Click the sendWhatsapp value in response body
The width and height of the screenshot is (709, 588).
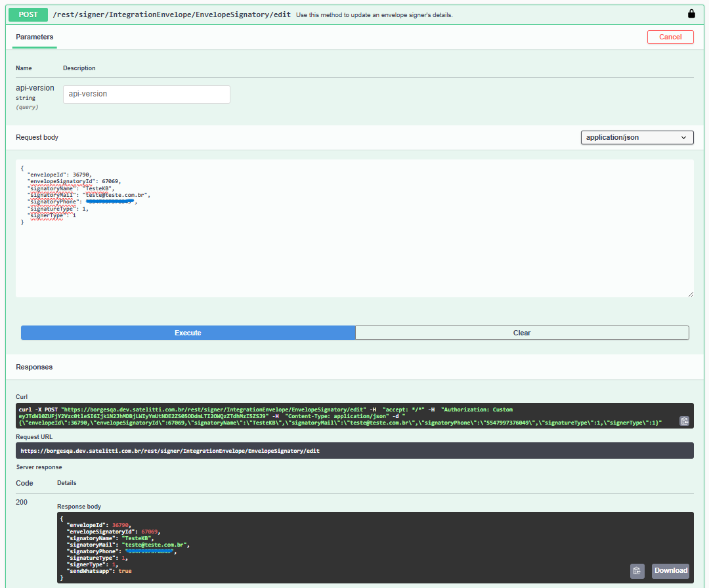[x=125, y=571]
